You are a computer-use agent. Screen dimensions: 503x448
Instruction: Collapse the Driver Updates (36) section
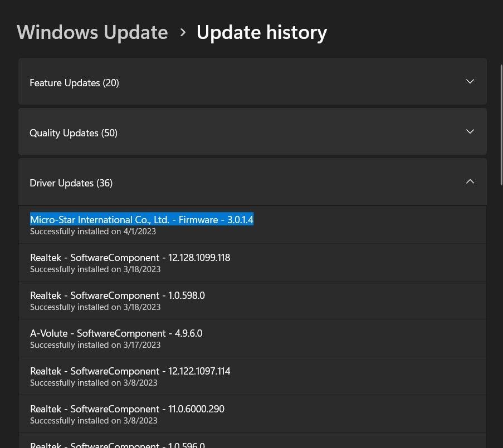click(x=252, y=181)
